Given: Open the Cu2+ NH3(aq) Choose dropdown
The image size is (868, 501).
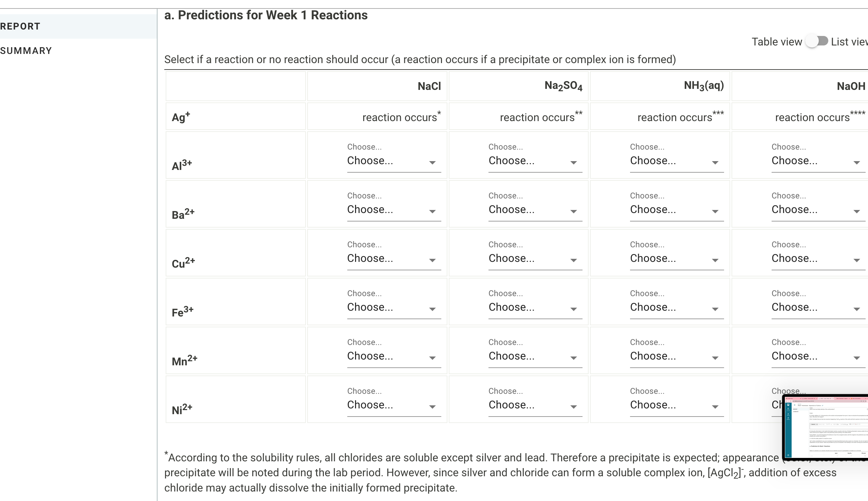Looking at the screenshot, I should [677, 258].
